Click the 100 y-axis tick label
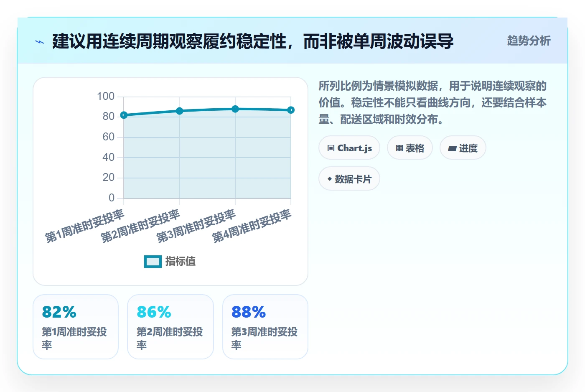This screenshot has width=585, height=392. (106, 97)
